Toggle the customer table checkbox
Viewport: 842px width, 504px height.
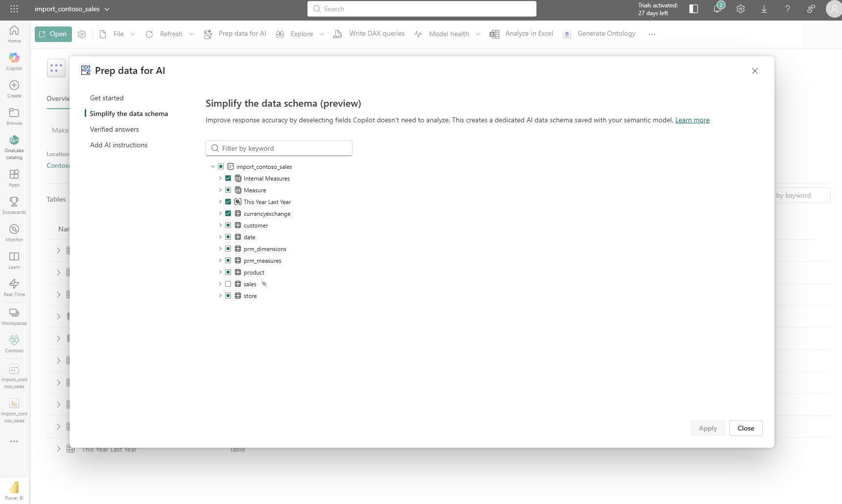point(228,225)
